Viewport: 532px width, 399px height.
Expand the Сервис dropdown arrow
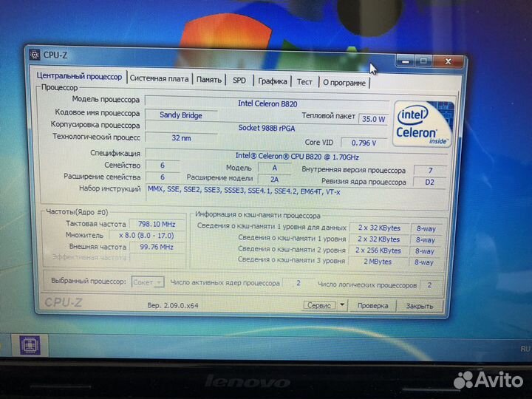(342, 305)
